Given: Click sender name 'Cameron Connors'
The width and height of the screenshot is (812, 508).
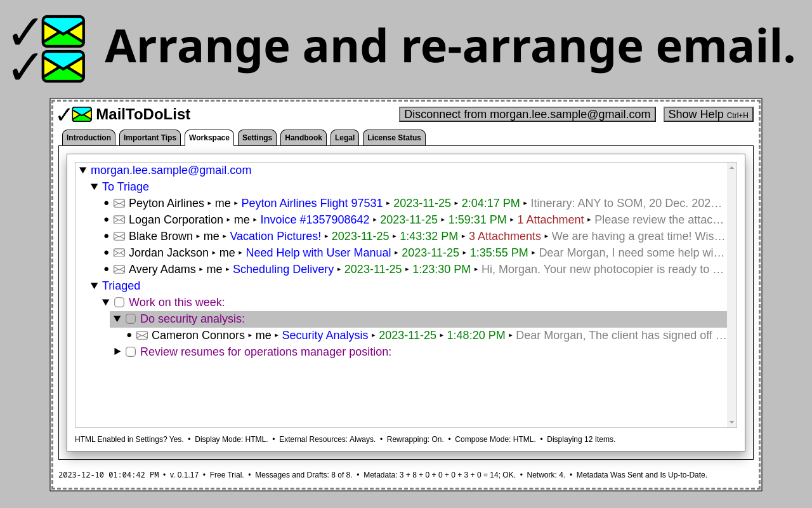Looking at the screenshot, I should tap(198, 335).
